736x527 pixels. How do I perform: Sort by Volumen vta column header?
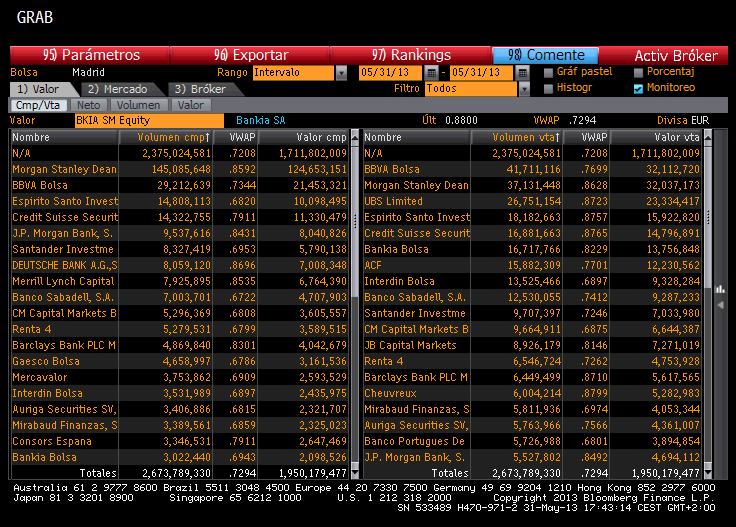(x=517, y=137)
